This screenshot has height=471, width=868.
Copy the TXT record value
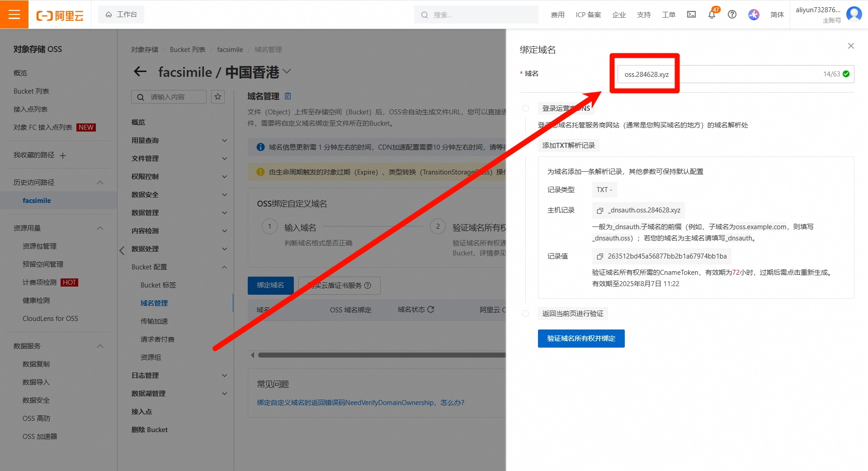click(600, 256)
